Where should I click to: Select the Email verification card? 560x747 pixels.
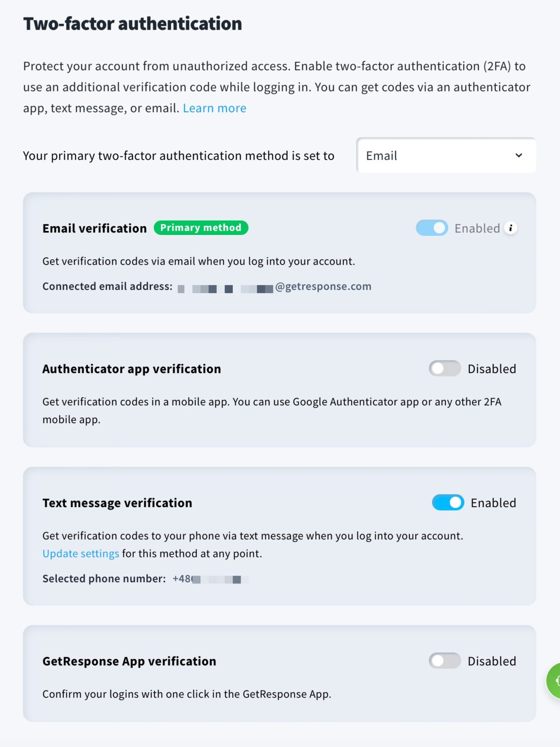pos(279,253)
